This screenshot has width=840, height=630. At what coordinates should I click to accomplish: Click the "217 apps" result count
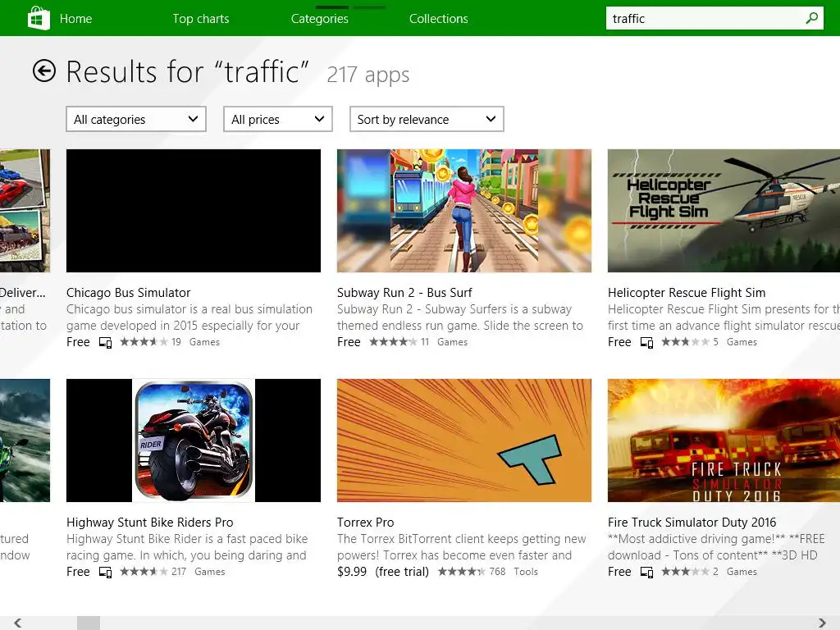(368, 75)
